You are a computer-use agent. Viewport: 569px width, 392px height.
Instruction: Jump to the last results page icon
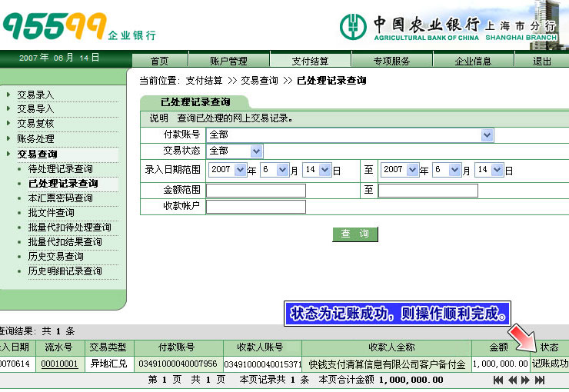(x=540, y=380)
